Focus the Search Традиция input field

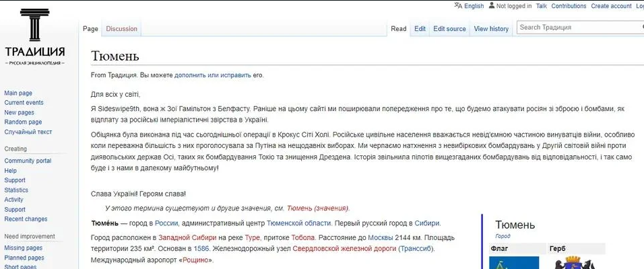(576, 28)
